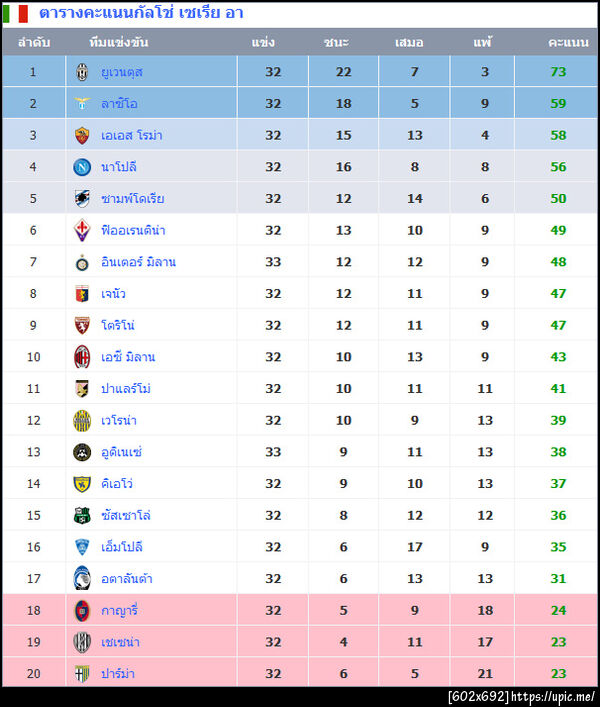Click the Genoa club crest icon
Viewport: 600px width, 707px height.
82,294
